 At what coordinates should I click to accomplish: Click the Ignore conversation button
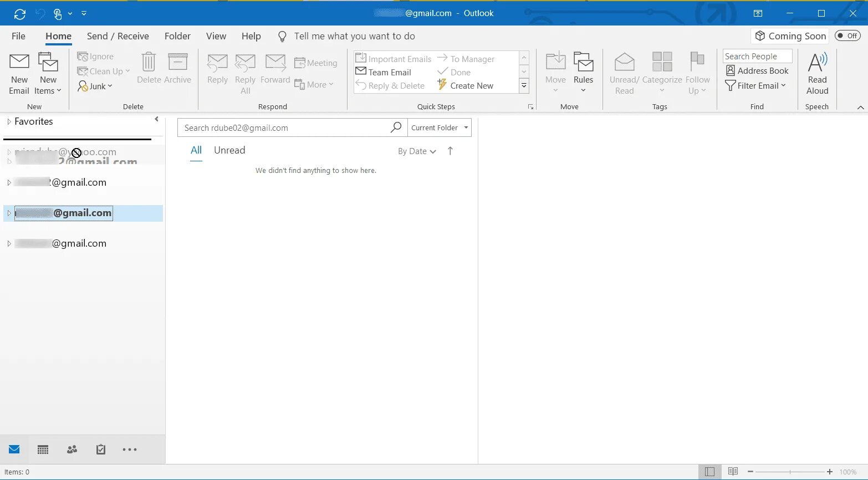pos(95,57)
